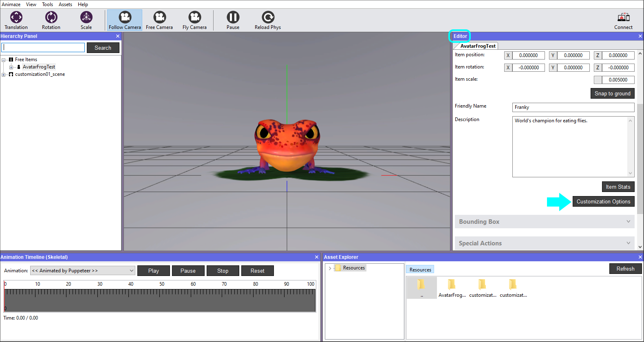Select the AvatarFrogTest editor tab

click(478, 46)
